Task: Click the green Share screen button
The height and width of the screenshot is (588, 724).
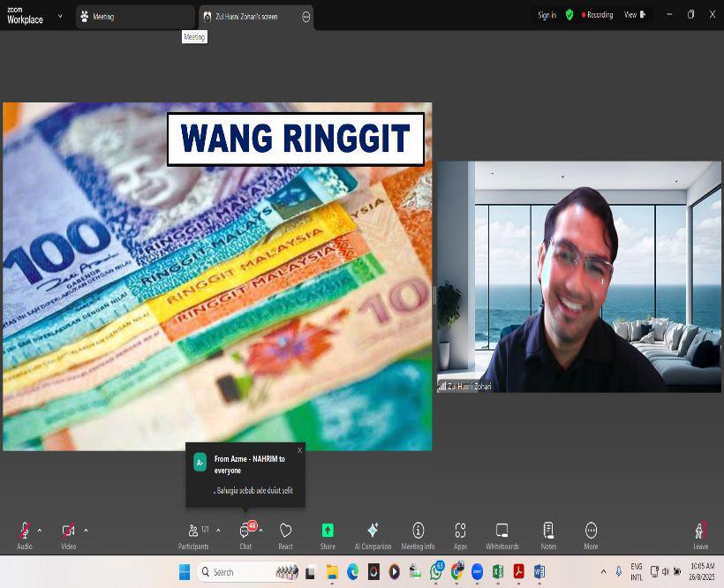Action: click(328, 532)
